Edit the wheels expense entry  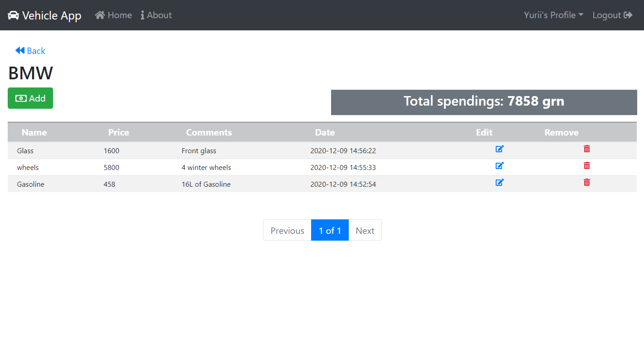click(x=499, y=165)
